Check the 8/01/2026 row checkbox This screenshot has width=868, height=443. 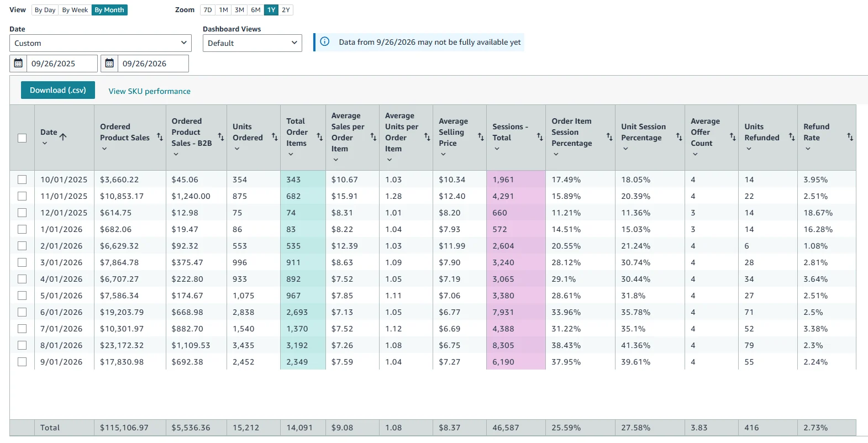(22, 345)
